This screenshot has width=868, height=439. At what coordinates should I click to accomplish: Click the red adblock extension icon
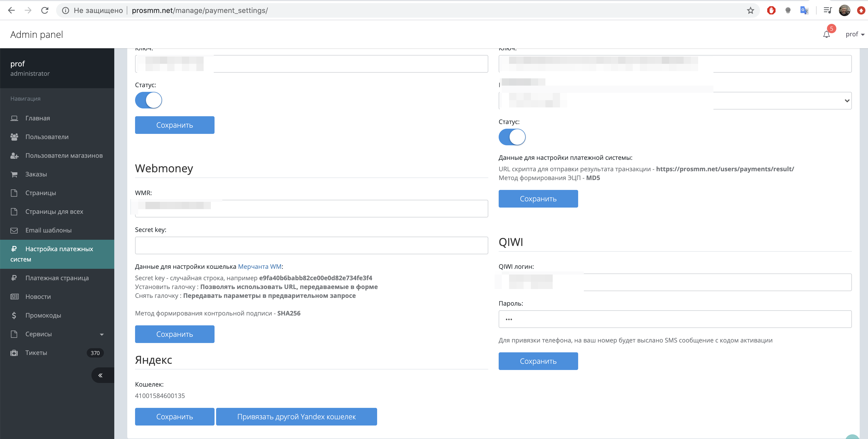(x=771, y=10)
